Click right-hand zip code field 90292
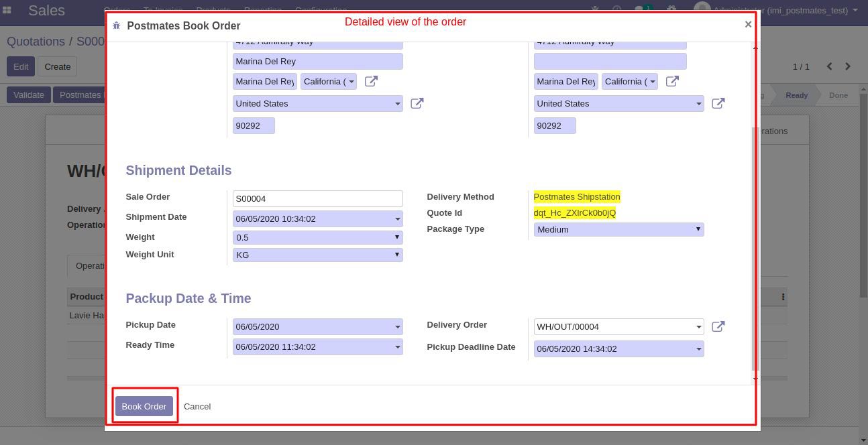This screenshot has width=868, height=445. pos(555,125)
